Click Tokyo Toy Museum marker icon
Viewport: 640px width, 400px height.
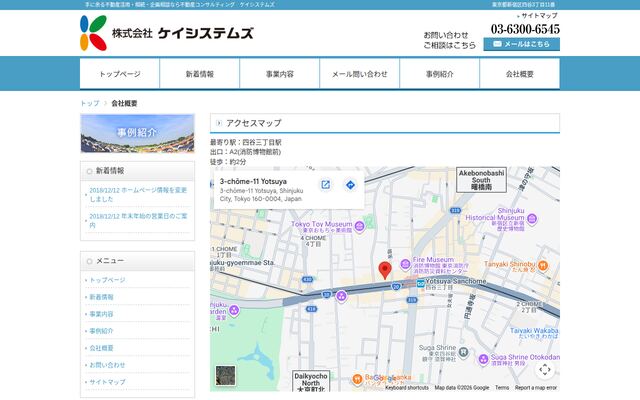click(x=359, y=226)
